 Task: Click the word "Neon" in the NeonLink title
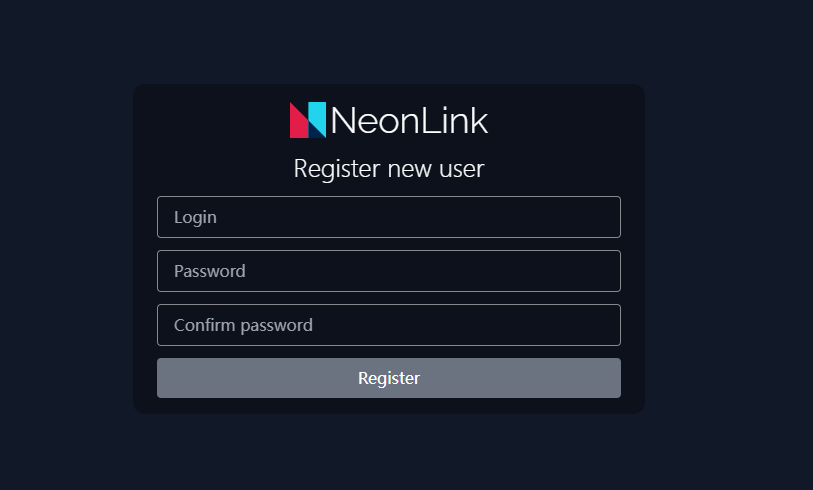(375, 120)
